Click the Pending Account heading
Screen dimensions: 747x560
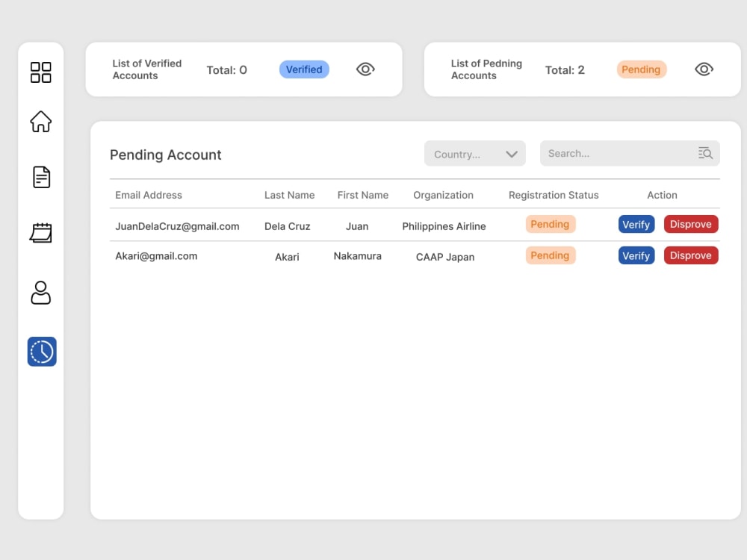coord(166,155)
